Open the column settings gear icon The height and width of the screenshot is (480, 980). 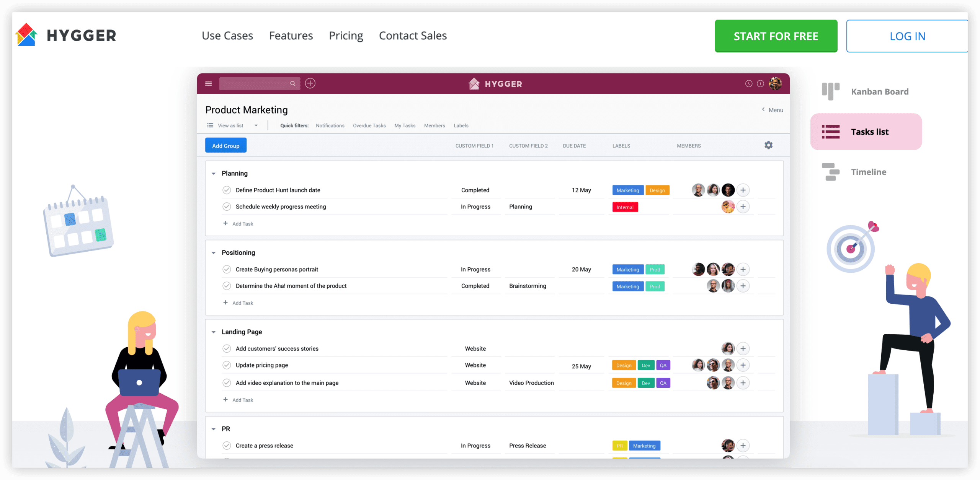coord(768,145)
